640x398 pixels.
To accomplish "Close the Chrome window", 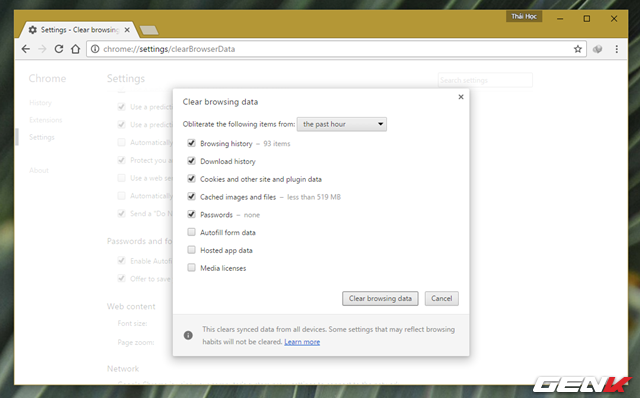I will (614, 19).
